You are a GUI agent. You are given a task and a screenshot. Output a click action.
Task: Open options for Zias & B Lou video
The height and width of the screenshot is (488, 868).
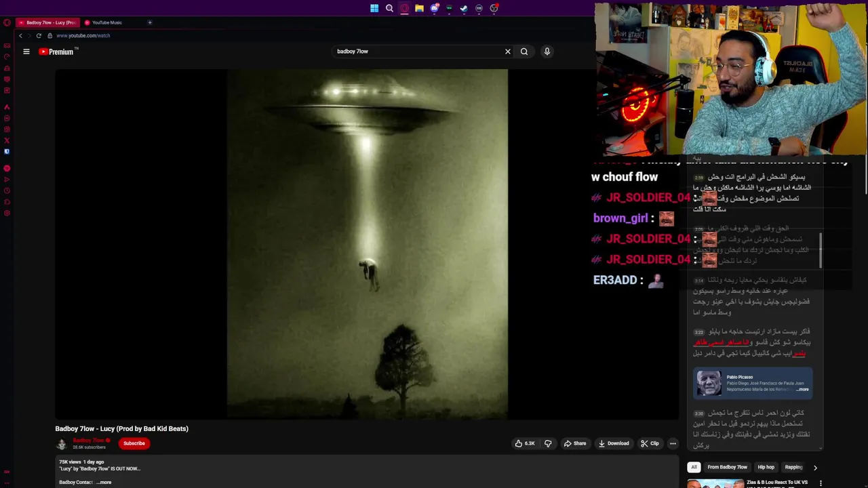click(x=821, y=483)
